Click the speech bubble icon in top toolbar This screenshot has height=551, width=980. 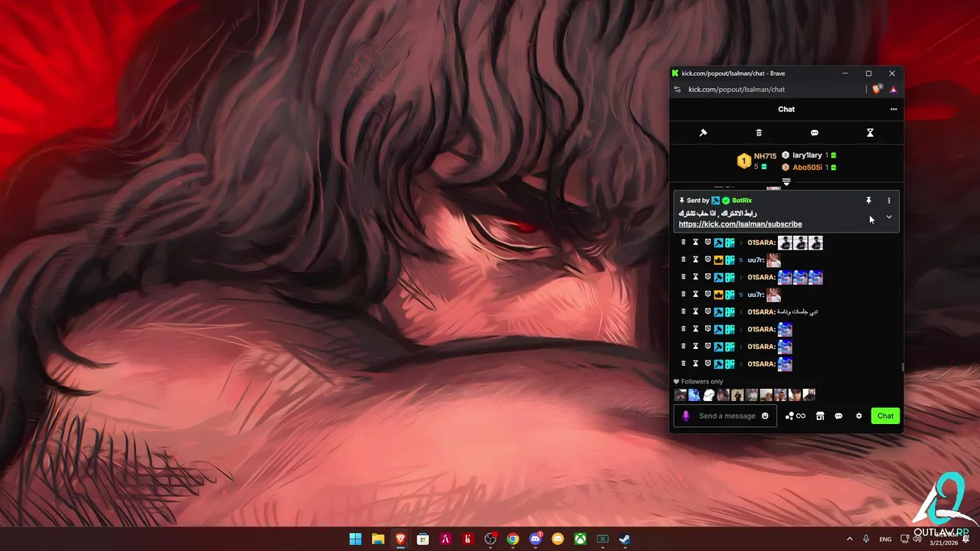point(815,132)
